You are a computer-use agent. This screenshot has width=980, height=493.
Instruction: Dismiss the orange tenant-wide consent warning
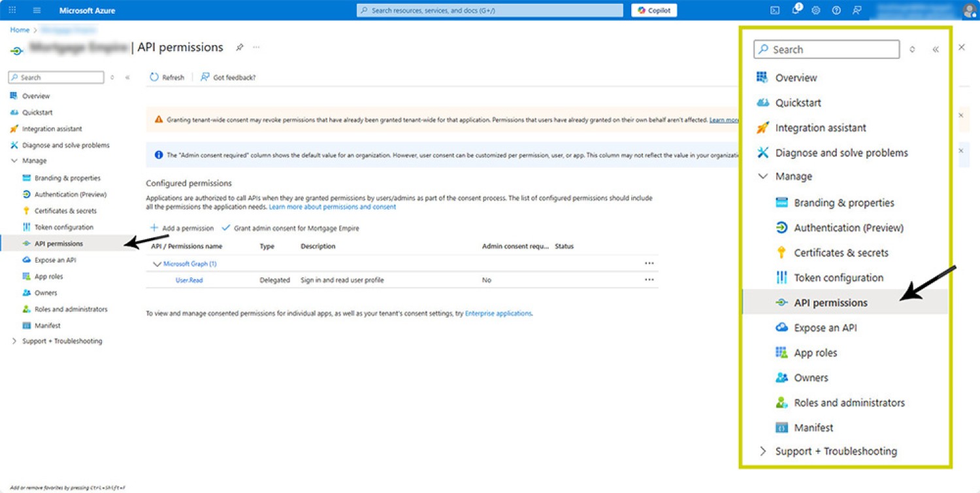click(960, 116)
